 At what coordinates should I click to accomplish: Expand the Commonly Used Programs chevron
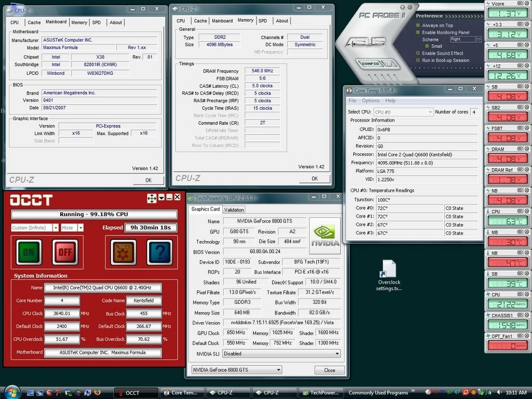[x=413, y=391]
